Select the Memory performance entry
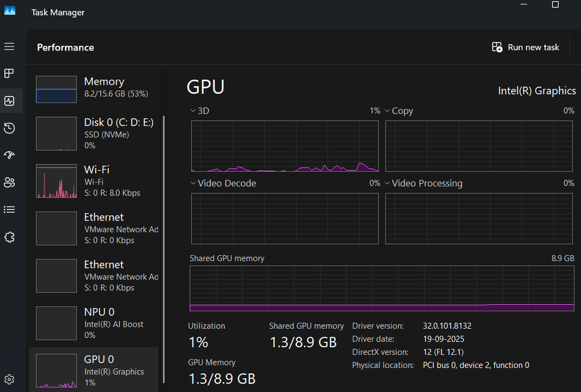This screenshot has width=581, height=392. (93, 89)
